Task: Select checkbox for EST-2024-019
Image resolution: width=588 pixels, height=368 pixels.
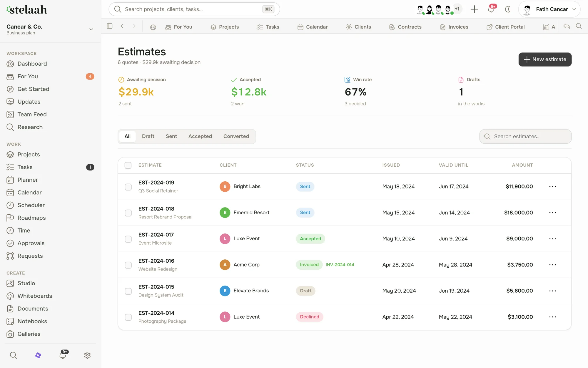Action: (128, 187)
